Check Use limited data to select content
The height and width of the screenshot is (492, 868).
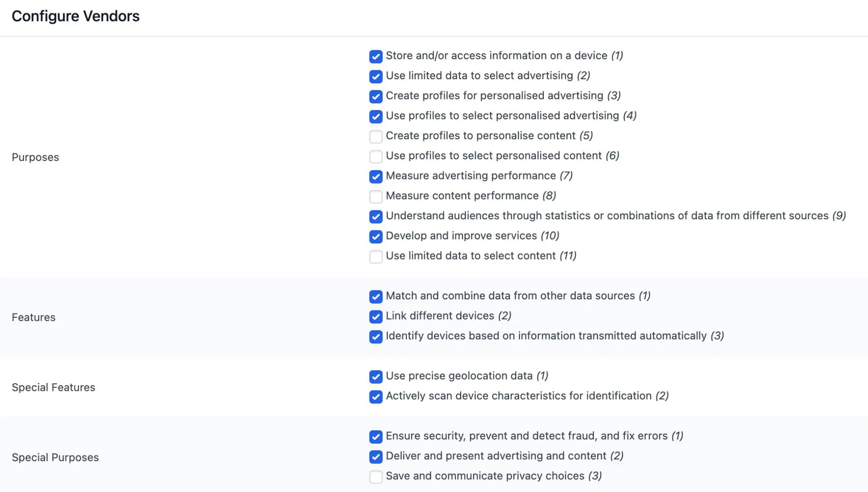(x=376, y=257)
